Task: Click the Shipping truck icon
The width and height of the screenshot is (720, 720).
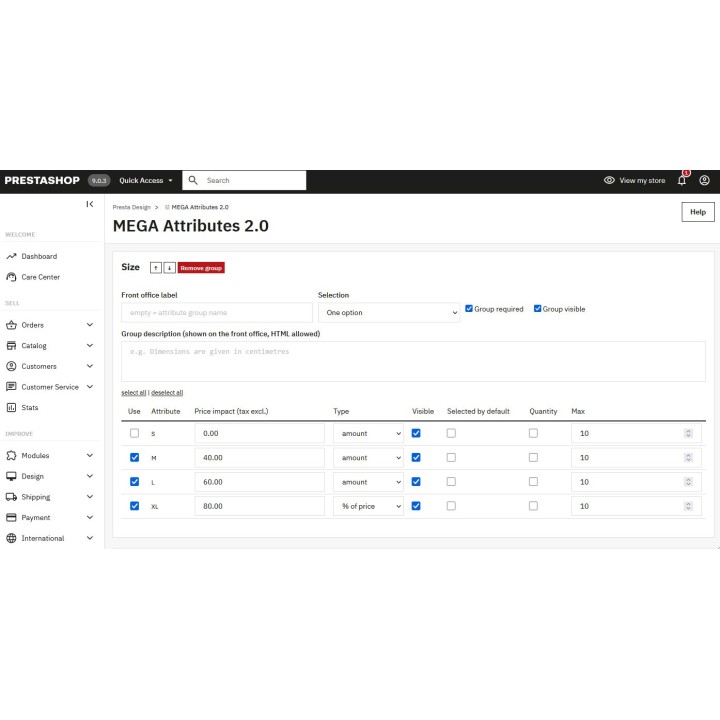Action: (x=11, y=497)
